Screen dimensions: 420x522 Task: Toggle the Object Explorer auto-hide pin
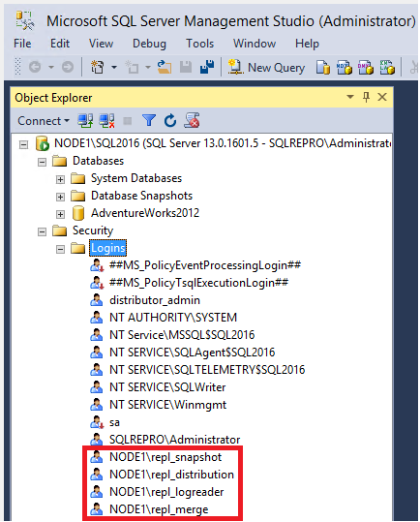[x=366, y=97]
